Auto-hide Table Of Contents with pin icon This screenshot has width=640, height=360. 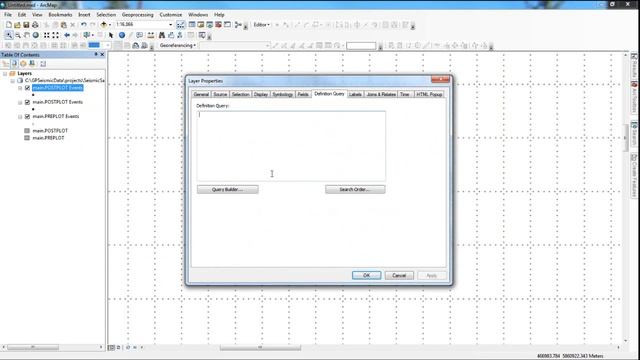(x=96, y=54)
